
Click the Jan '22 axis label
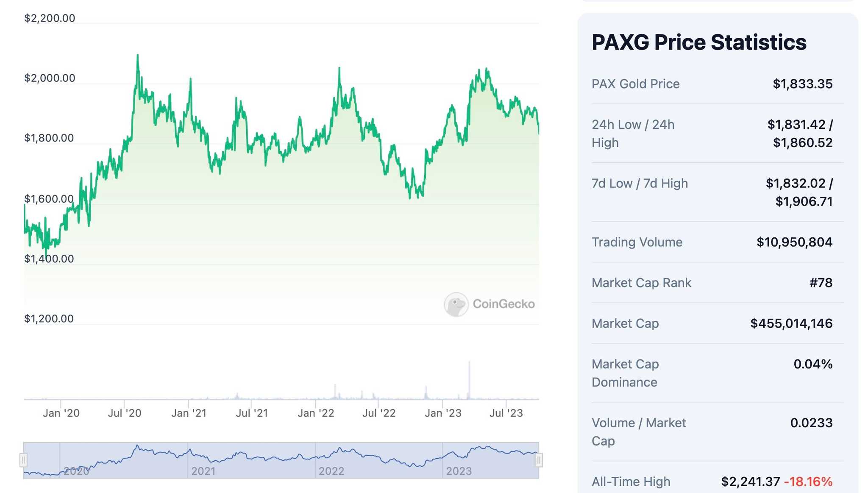click(x=316, y=412)
